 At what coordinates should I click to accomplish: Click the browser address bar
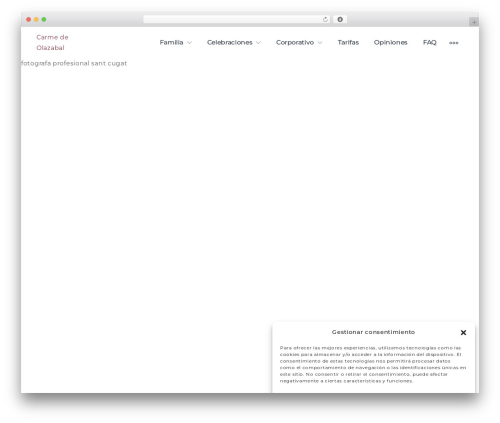pos(237,19)
